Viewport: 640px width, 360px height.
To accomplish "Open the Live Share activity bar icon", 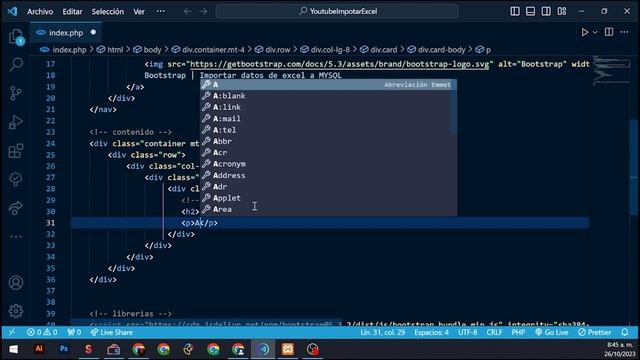I will point(16,208).
